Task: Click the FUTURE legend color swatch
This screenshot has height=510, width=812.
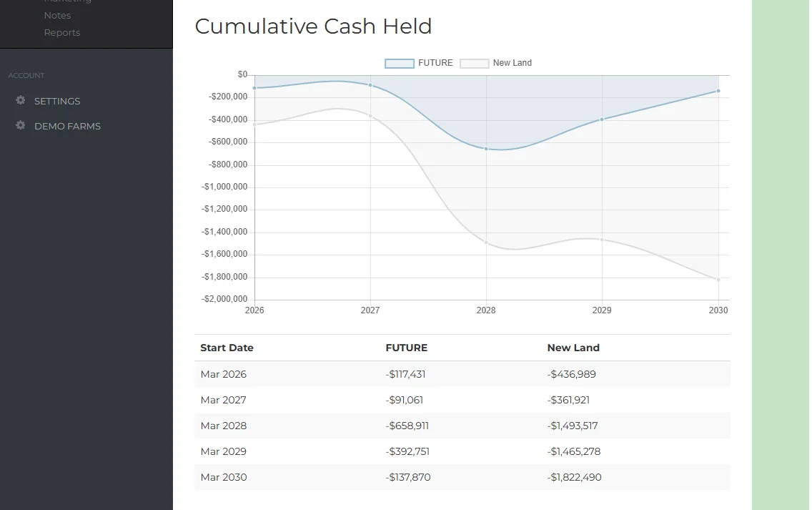Action: click(398, 63)
